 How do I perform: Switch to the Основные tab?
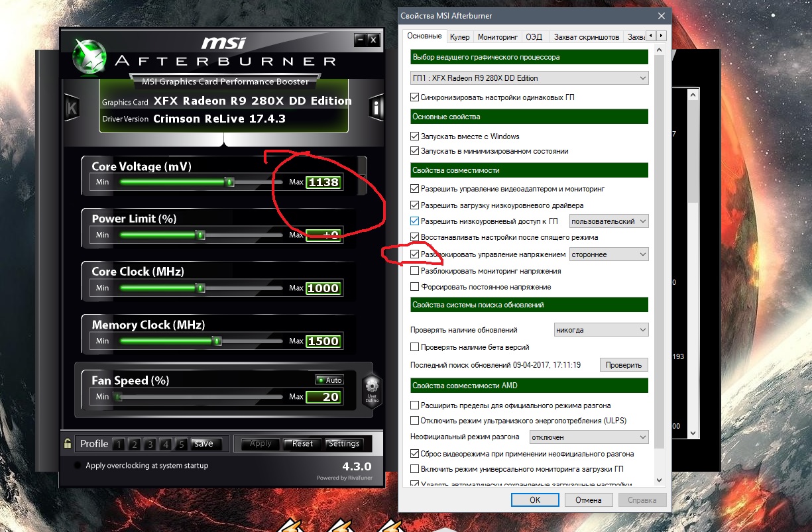click(424, 36)
